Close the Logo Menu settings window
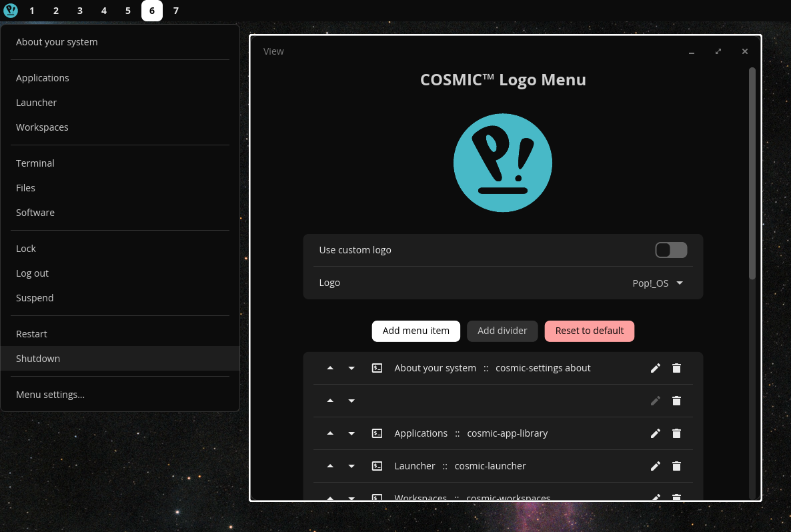Viewport: 791px width, 532px height. pos(744,51)
